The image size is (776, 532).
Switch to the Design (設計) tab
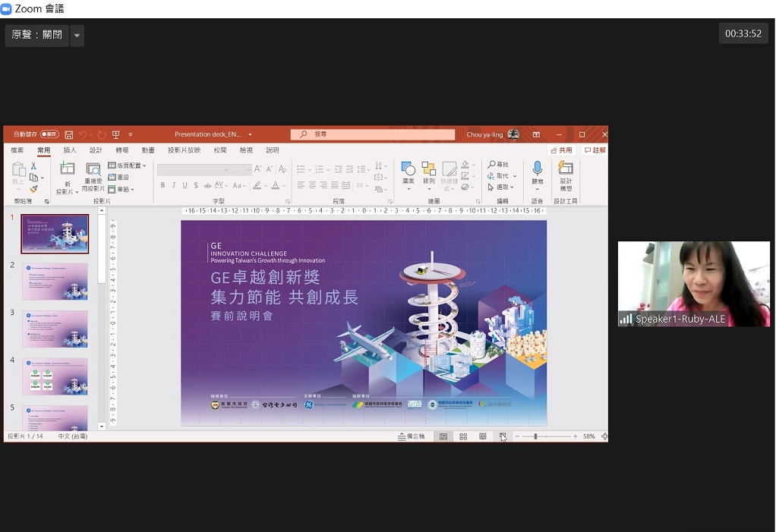tap(96, 150)
